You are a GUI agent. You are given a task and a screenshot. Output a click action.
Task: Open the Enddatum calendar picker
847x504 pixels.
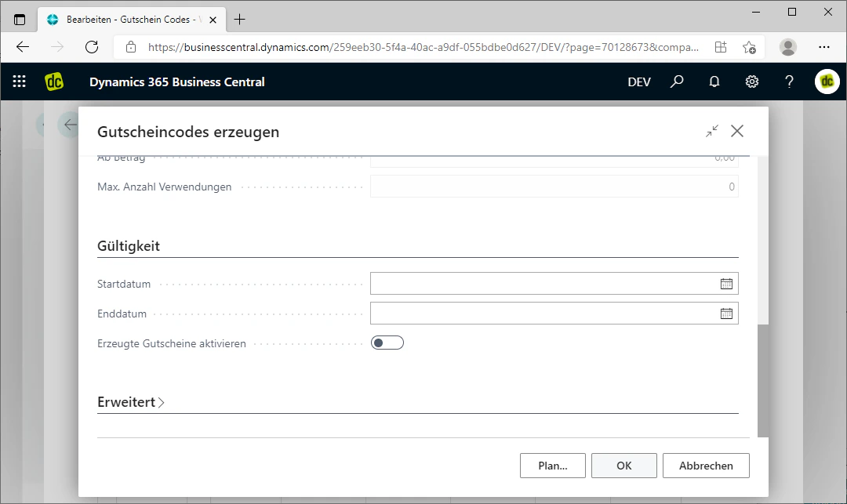pyautogui.click(x=726, y=314)
